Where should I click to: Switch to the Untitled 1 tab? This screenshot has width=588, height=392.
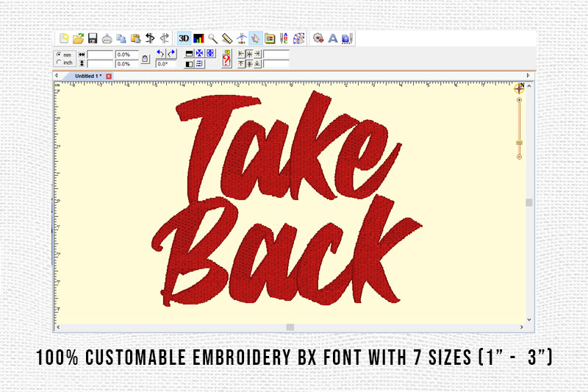87,76
